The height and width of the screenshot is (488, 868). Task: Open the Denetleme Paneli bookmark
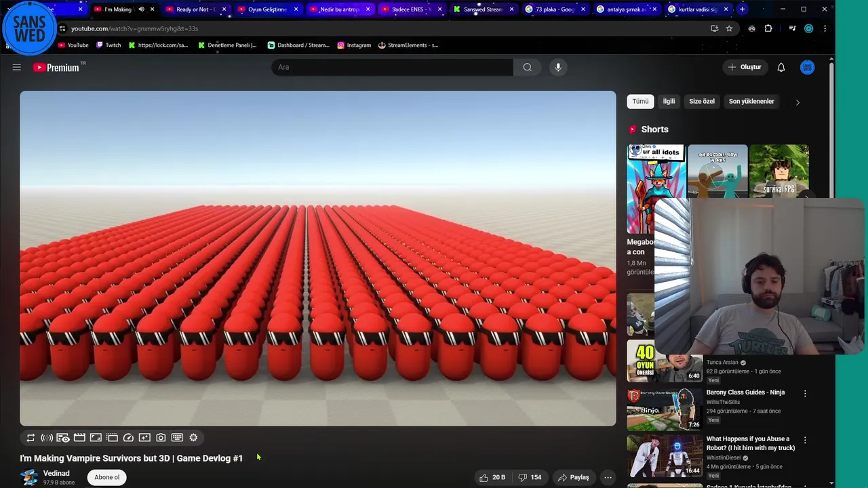click(227, 45)
